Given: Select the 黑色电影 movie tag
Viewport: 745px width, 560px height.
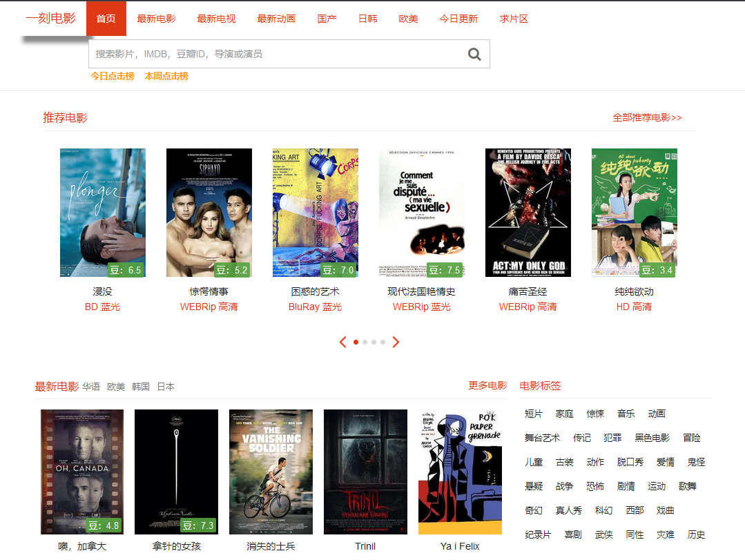Looking at the screenshot, I should (652, 438).
